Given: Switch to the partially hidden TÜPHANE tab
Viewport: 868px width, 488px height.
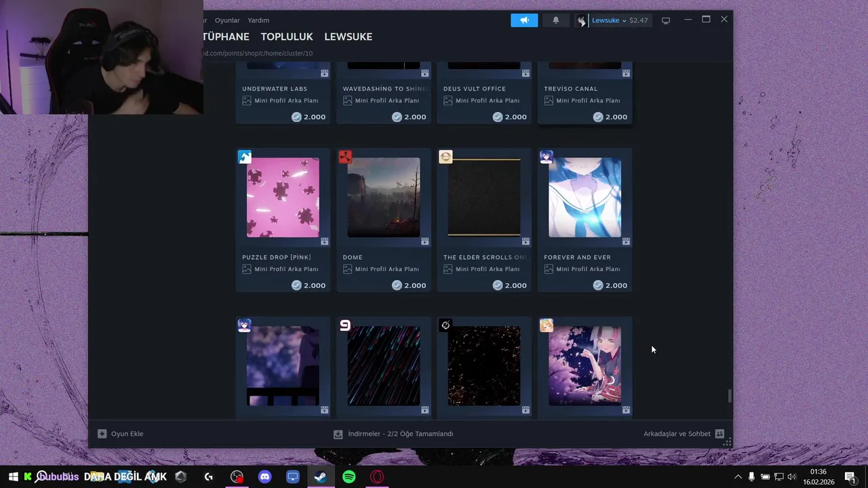Looking at the screenshot, I should (x=226, y=37).
